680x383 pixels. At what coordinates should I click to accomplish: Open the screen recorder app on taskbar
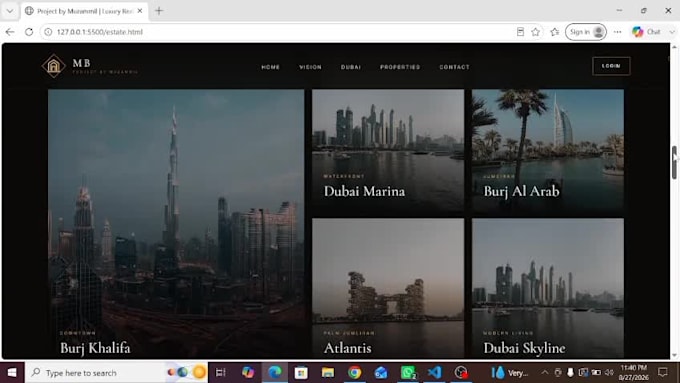[461, 372]
